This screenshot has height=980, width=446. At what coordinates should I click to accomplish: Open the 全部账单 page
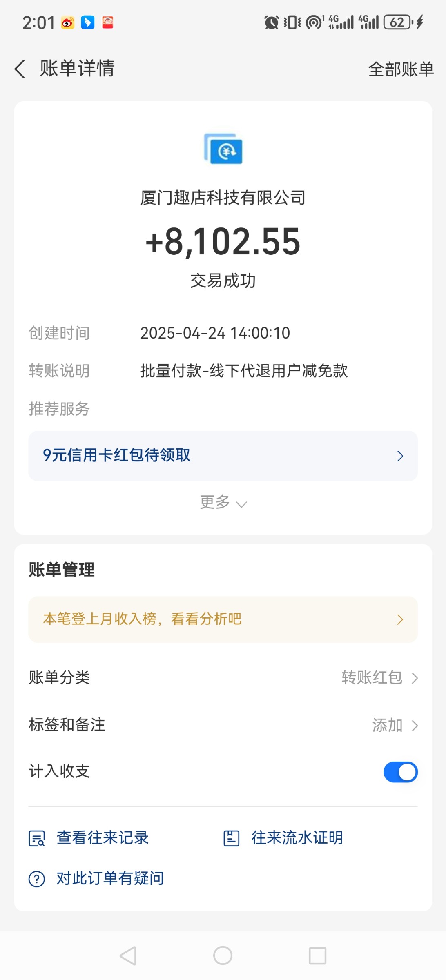[x=401, y=69]
